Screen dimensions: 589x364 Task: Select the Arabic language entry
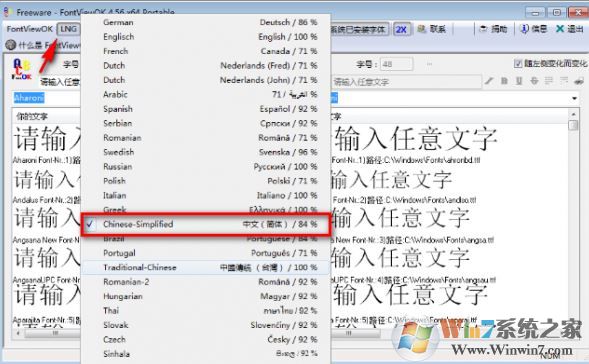coord(206,94)
